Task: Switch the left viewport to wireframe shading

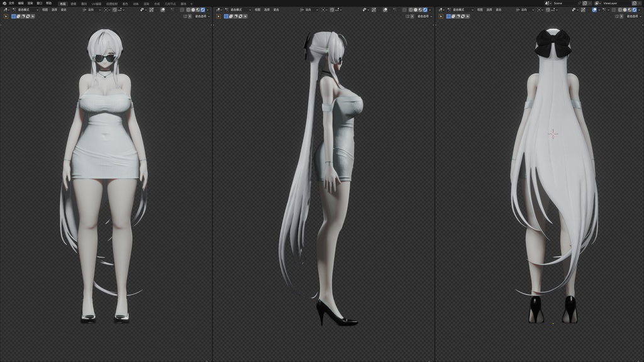Action: coord(188,10)
